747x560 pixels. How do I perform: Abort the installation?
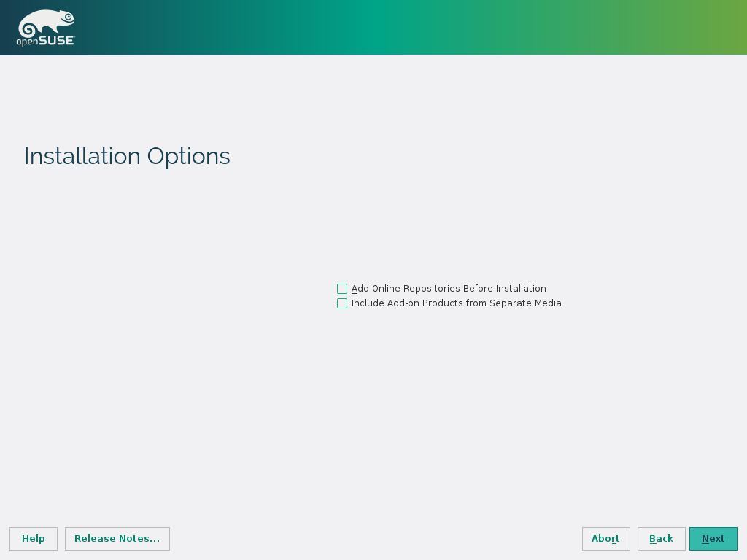point(605,539)
